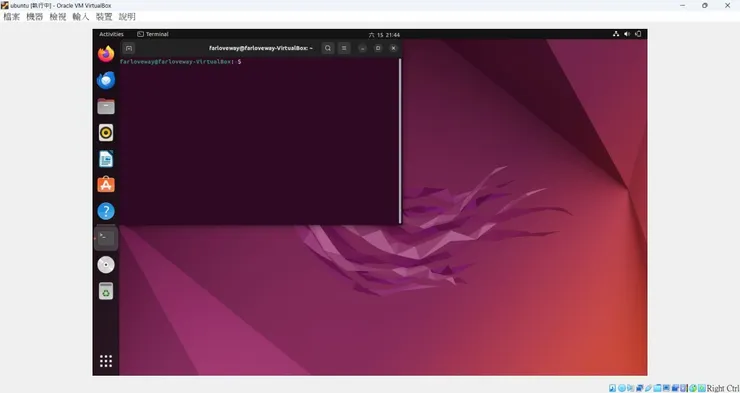Click the new tab button in Terminal header
The image size is (740, 393).
[x=129, y=48]
